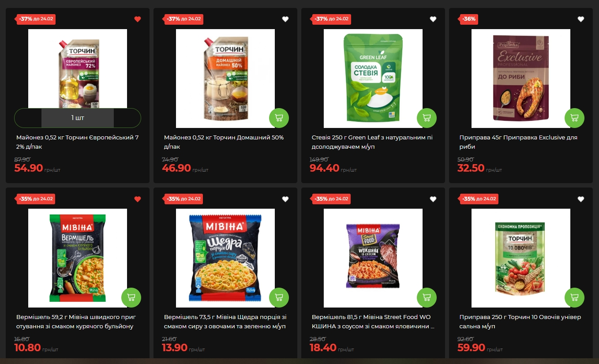Add Приправка Exclusive fish seasoning to cart
Image resolution: width=599 pixels, height=364 pixels.
click(574, 118)
